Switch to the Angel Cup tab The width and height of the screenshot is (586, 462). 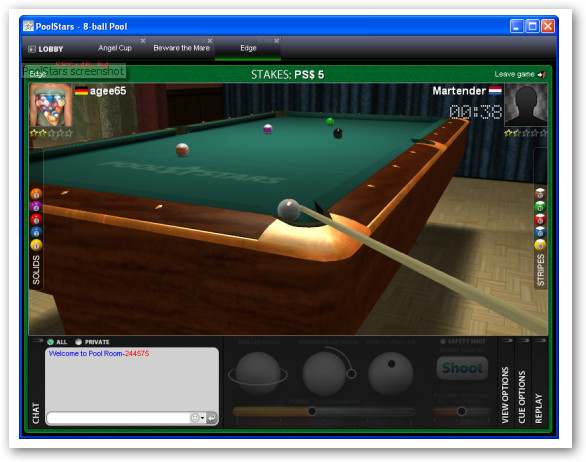point(115,48)
